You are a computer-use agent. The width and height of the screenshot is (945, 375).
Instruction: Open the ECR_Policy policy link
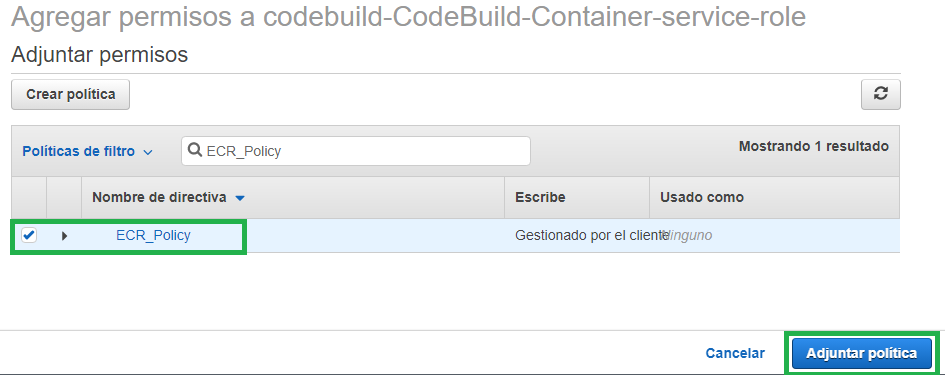153,235
